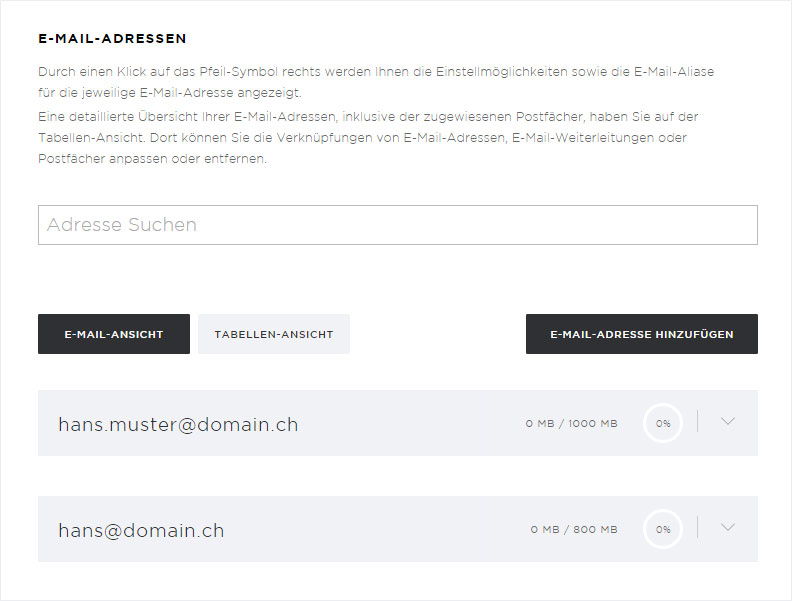
Task: Focus the Adresse Suchen search field
Action: (398, 225)
